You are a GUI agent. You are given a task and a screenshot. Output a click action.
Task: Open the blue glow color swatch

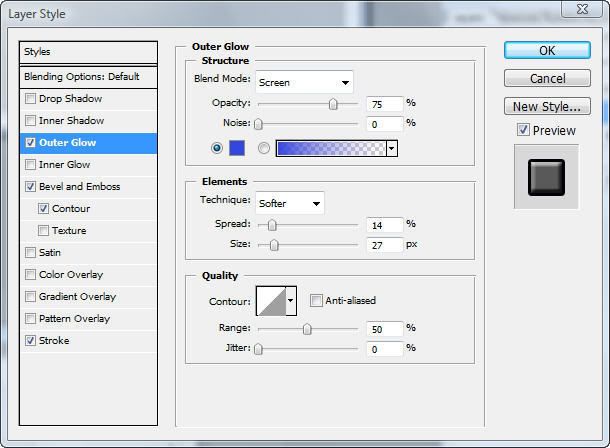click(x=237, y=148)
